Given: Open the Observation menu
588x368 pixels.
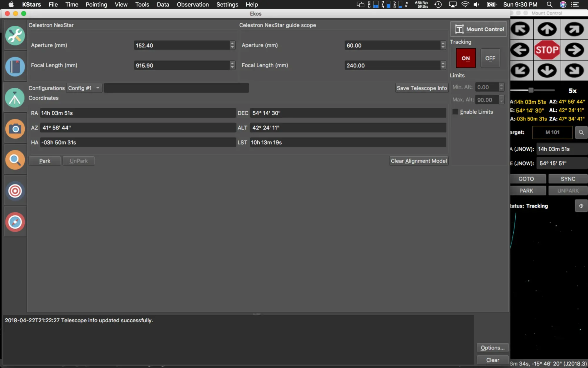Looking at the screenshot, I should coord(193,4).
